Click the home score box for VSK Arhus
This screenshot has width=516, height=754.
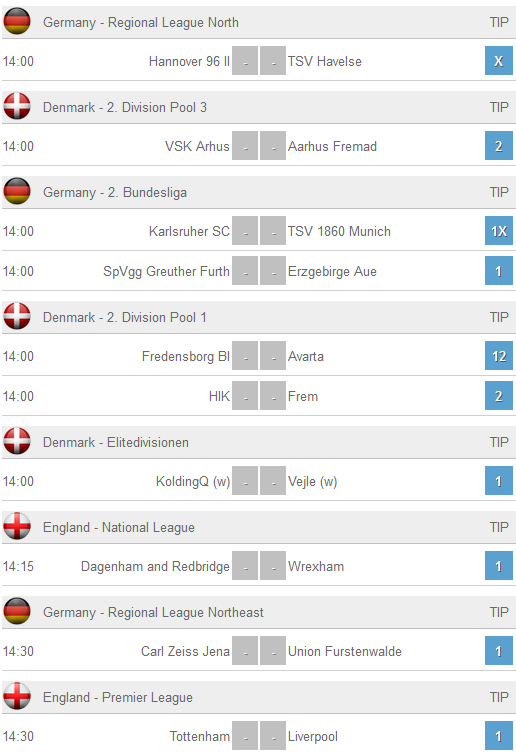245,146
